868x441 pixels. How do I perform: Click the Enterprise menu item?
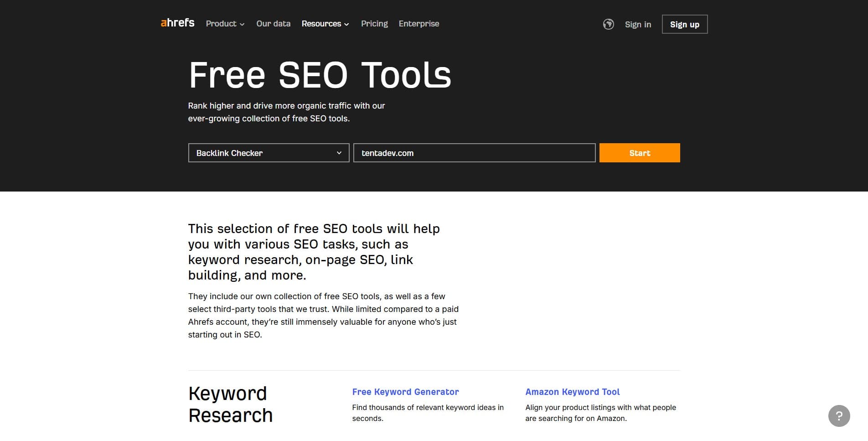tap(418, 23)
